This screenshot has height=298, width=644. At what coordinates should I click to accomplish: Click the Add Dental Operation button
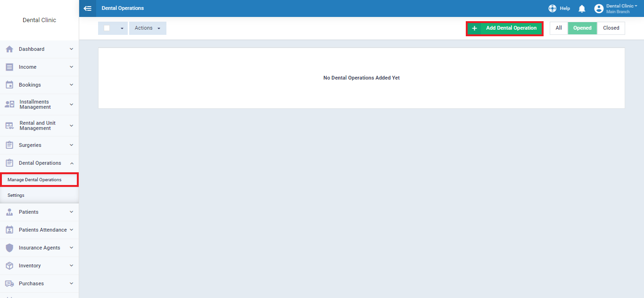504,28
